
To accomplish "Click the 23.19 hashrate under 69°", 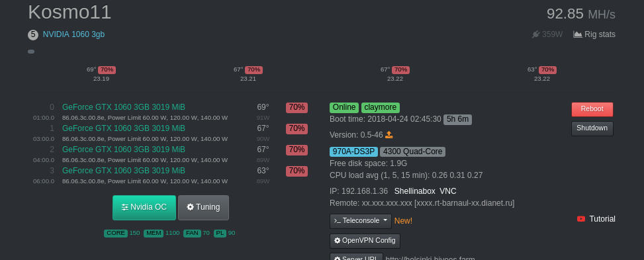I will tap(101, 79).
